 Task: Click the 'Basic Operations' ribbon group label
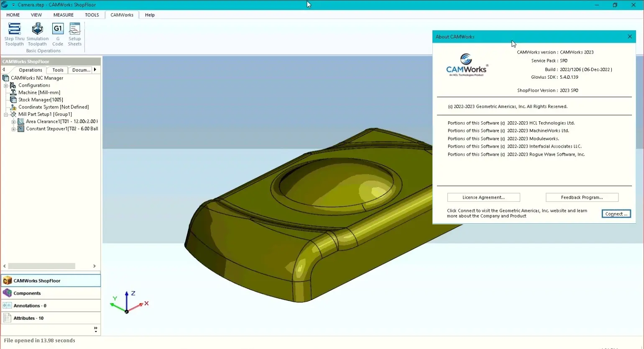pos(43,51)
